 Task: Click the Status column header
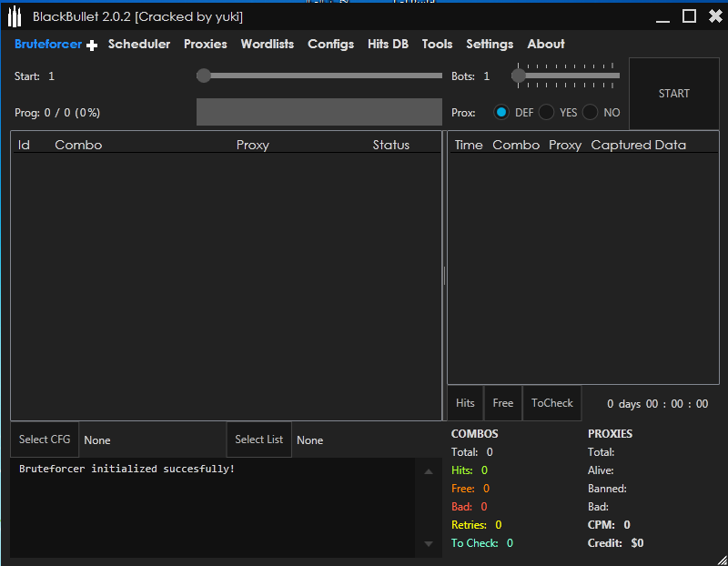(391, 145)
